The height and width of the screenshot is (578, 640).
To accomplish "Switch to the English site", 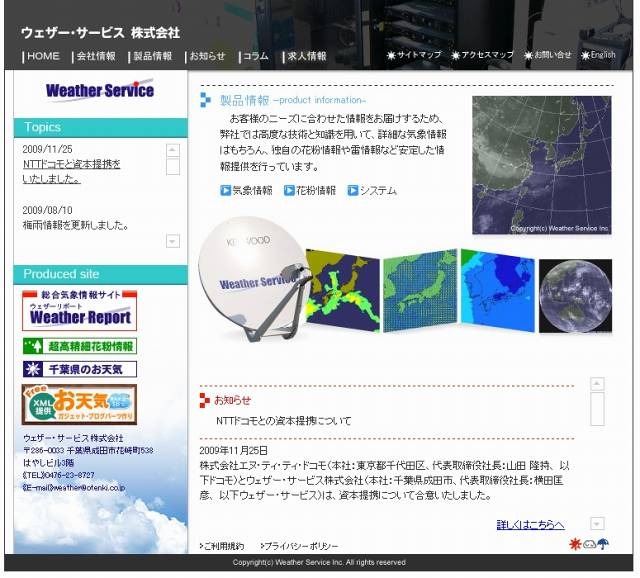I will pos(603,55).
